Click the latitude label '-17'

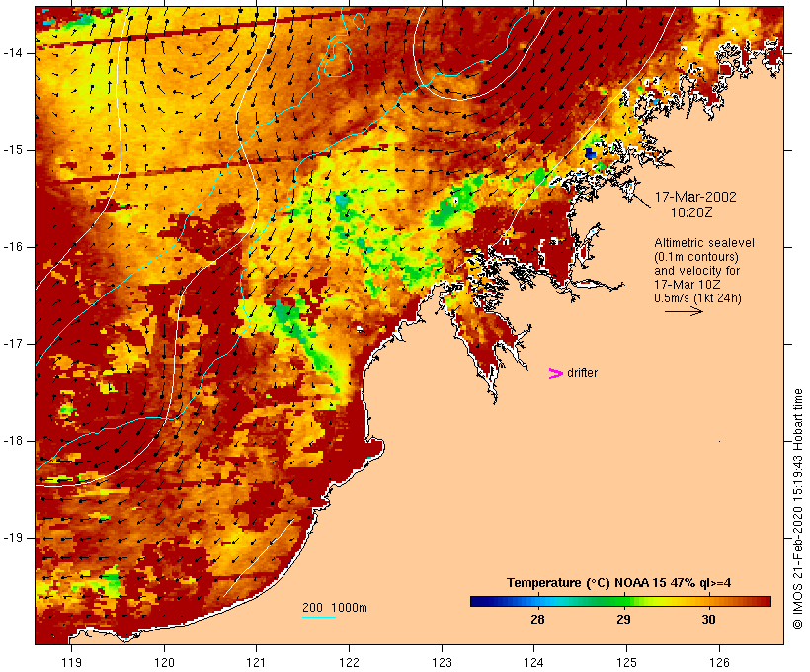[12, 344]
